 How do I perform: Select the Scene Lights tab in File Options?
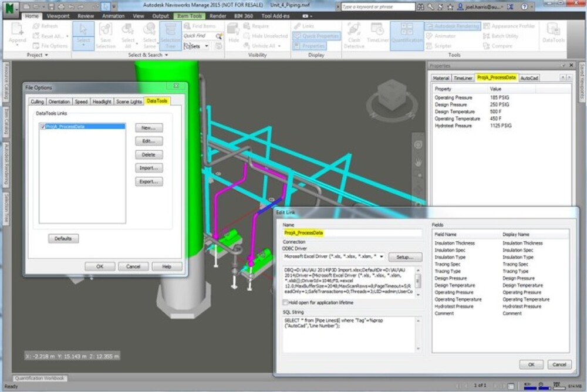(129, 102)
